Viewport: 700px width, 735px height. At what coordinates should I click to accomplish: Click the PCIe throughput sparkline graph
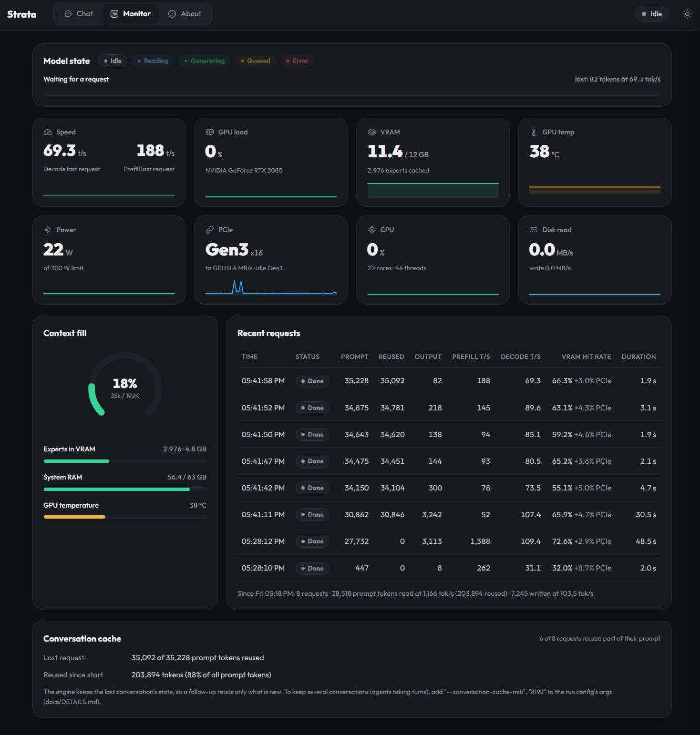click(x=271, y=287)
